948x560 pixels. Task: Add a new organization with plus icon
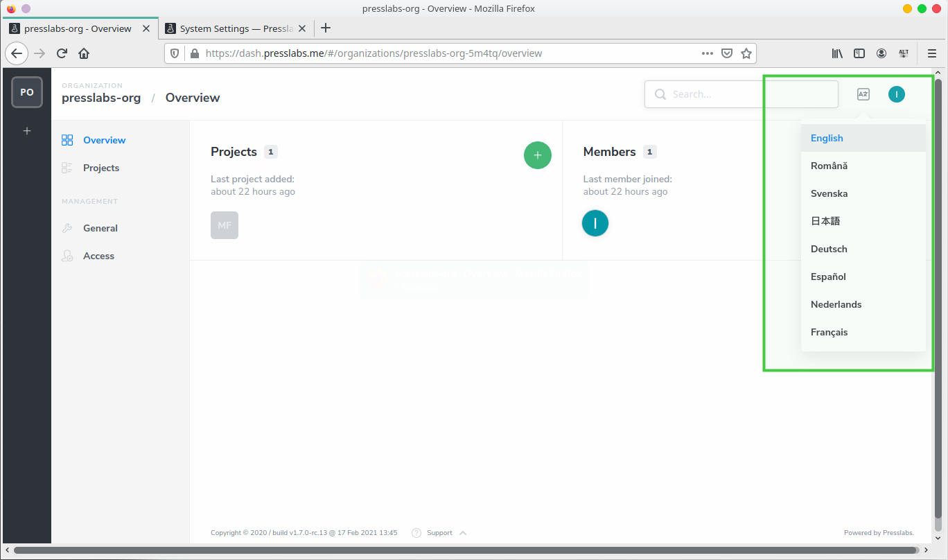(27, 130)
